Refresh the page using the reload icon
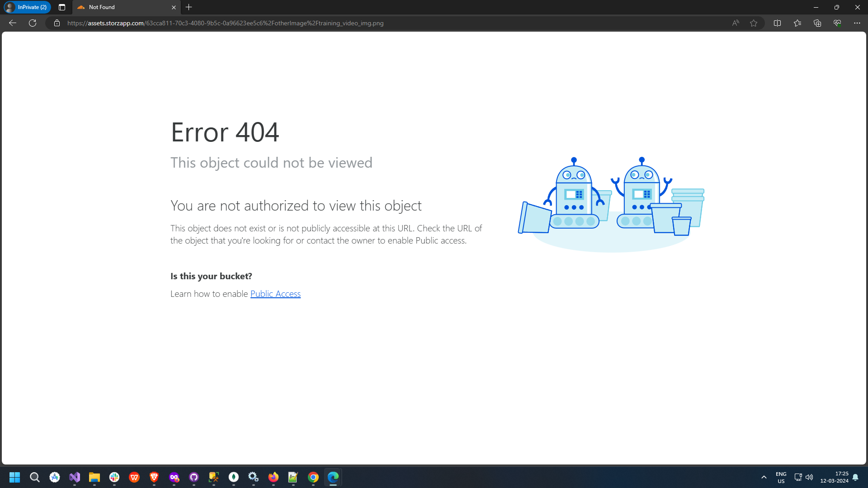 point(33,23)
